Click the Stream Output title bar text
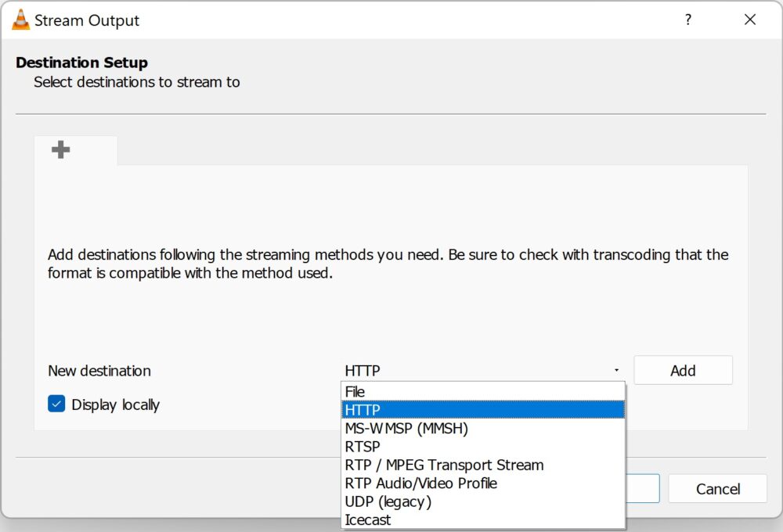 87,21
